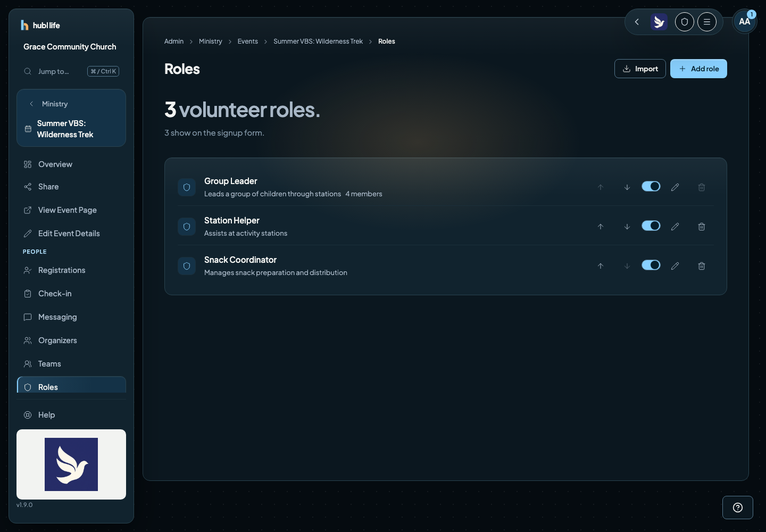Toggle Snack Coordinator signup visibility
Viewport: 766px width, 532px height.
pyautogui.click(x=651, y=265)
